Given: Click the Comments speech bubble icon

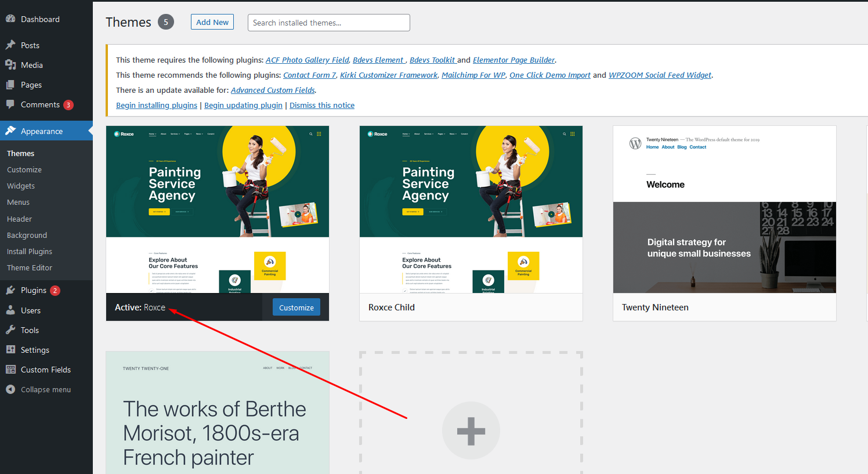Looking at the screenshot, I should point(10,104).
